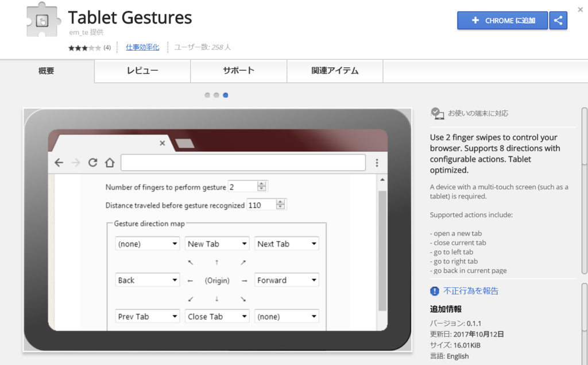
Task: Open the upper-left (none) direction dropdown
Action: coord(148,244)
